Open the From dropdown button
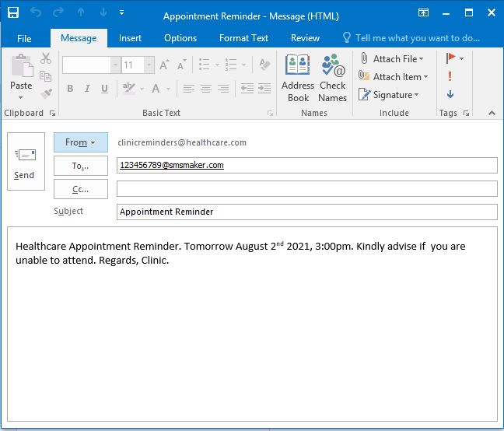 81,142
